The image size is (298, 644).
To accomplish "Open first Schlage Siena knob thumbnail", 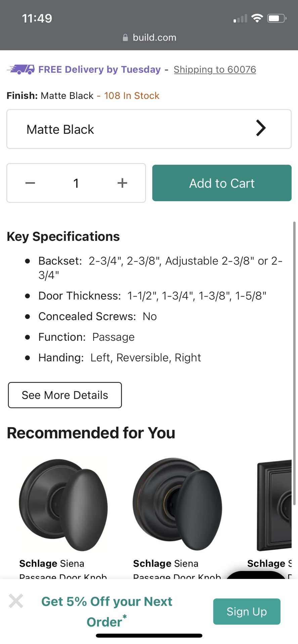I will pyautogui.click(x=63, y=504).
